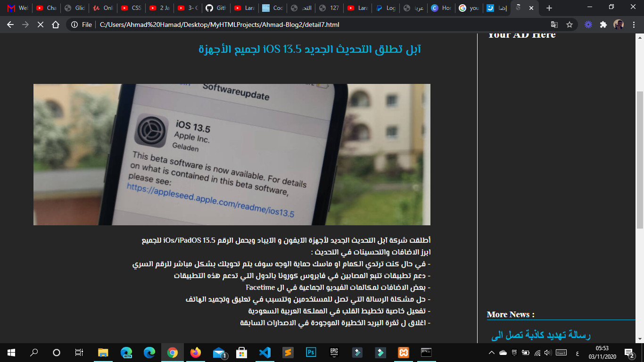This screenshot has width=644, height=362.
Task: Open the Mail app on the taskbar
Action: [x=219, y=353]
